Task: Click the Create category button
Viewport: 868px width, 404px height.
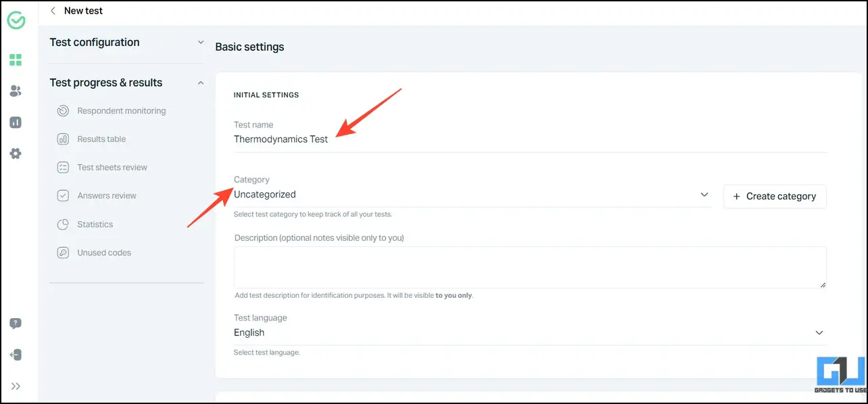Action: [775, 196]
